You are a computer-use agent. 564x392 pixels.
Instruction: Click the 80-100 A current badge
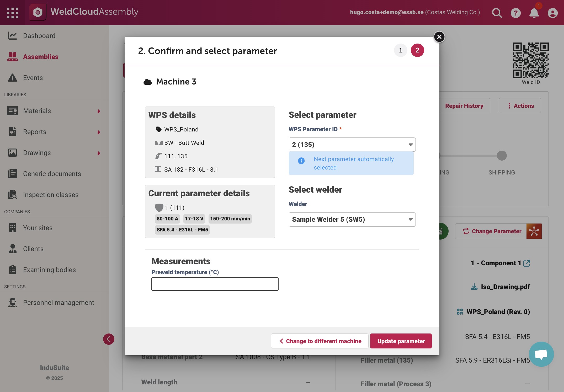coord(167,219)
